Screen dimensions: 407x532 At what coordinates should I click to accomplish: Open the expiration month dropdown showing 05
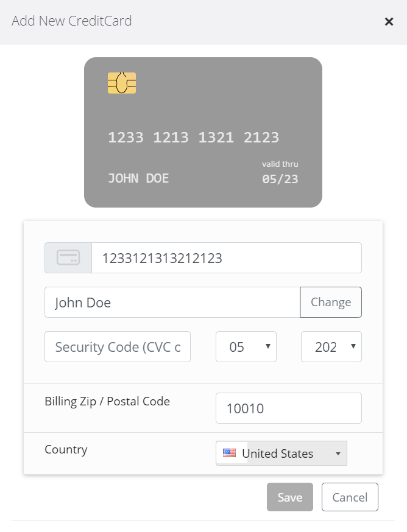(246, 347)
